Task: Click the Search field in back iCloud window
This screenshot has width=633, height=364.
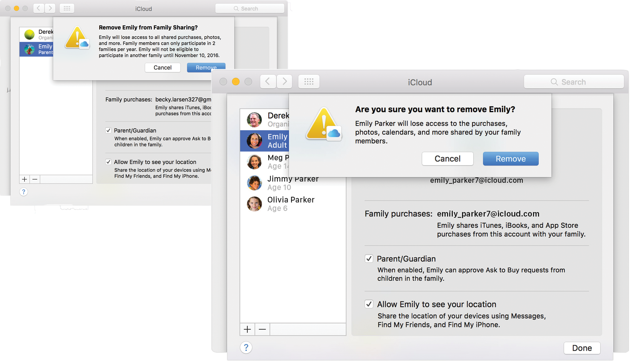Action: click(x=250, y=8)
